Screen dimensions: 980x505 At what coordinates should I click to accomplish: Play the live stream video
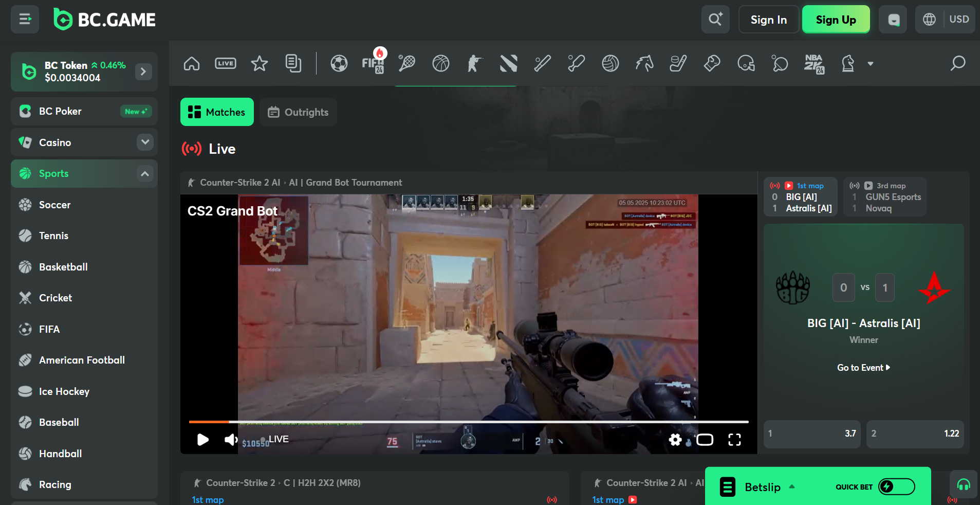[x=202, y=440]
